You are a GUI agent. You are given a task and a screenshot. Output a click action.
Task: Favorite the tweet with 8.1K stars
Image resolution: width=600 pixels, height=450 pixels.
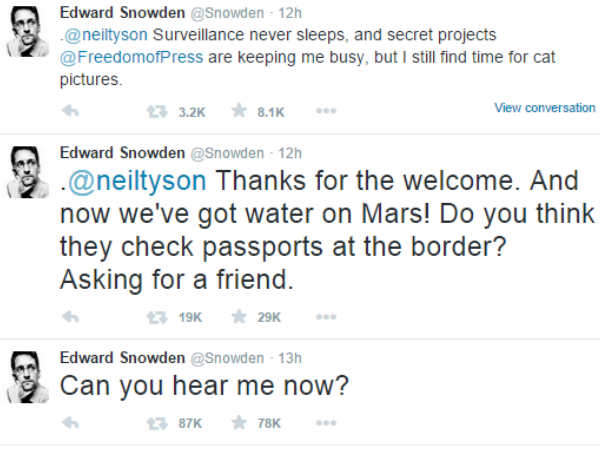tap(239, 112)
